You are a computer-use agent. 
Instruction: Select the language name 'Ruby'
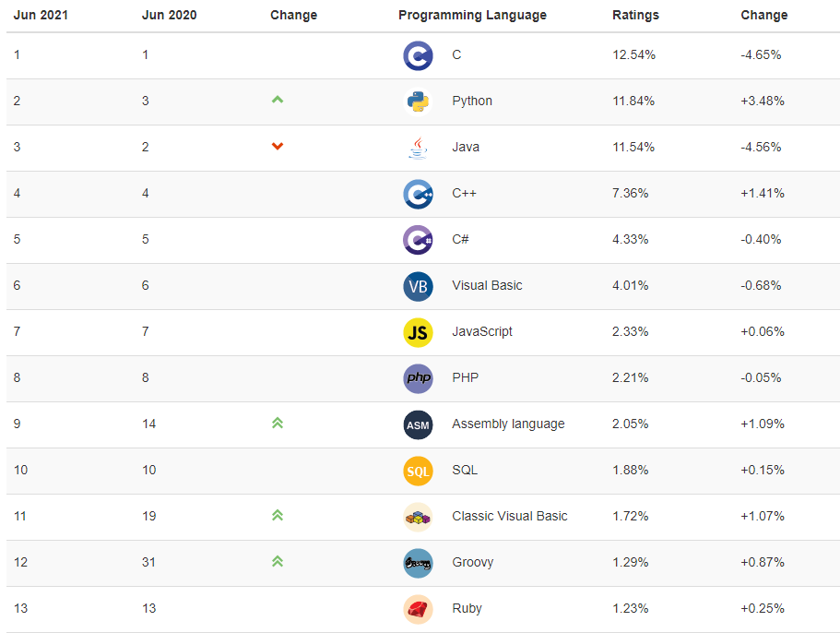(x=467, y=608)
